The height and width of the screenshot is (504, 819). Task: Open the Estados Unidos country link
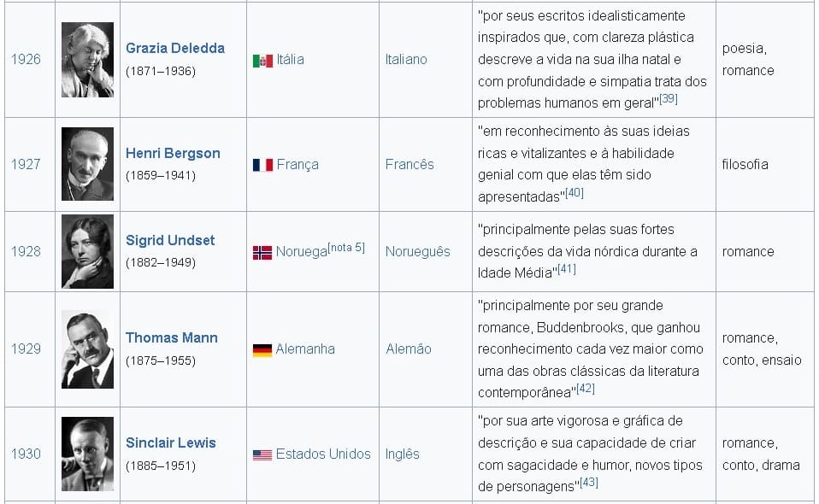323,454
